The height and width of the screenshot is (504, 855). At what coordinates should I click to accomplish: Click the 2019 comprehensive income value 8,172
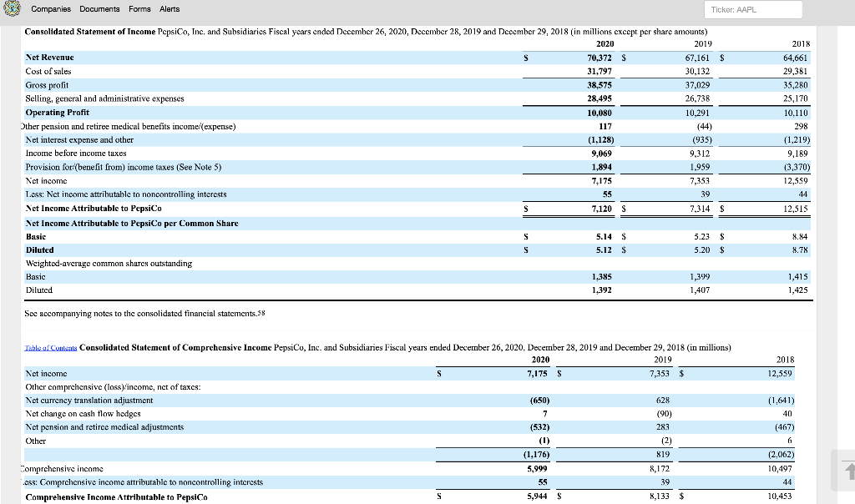click(x=660, y=469)
